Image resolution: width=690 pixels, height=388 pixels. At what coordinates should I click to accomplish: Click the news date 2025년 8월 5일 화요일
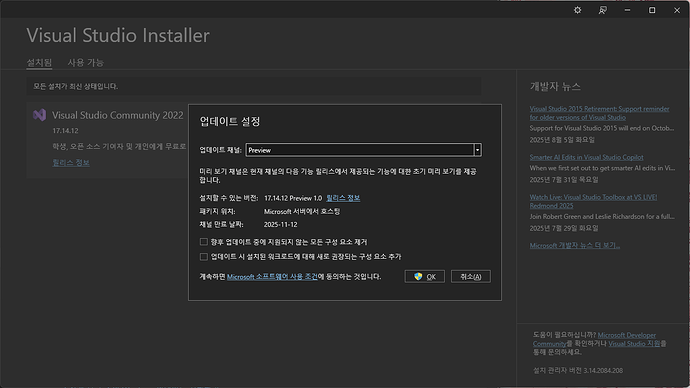tap(562, 139)
